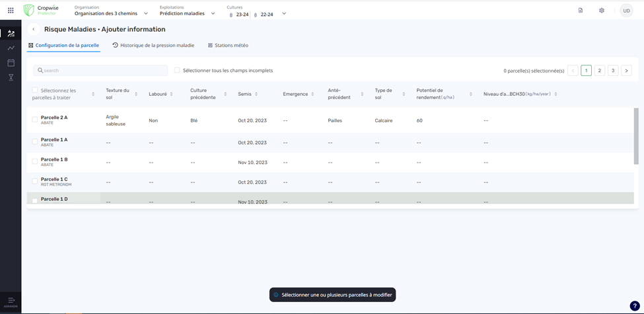Click the next page arrow button

pos(626,70)
